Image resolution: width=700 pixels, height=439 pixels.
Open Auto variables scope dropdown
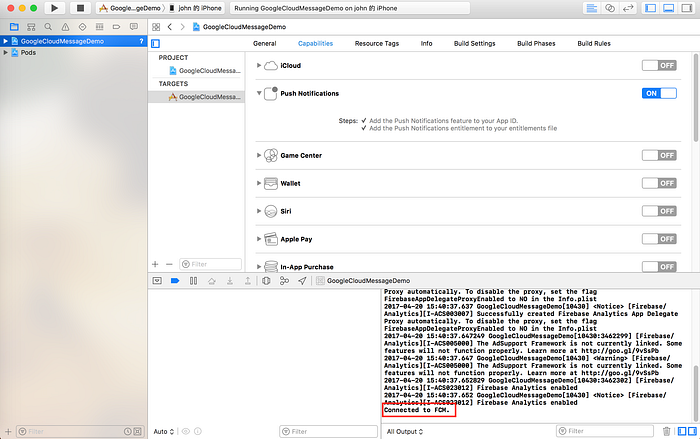[163, 431]
